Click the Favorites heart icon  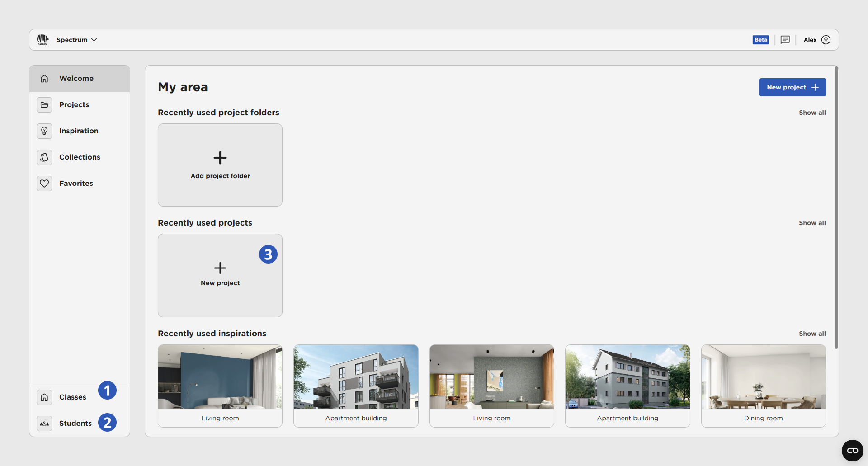tap(44, 184)
